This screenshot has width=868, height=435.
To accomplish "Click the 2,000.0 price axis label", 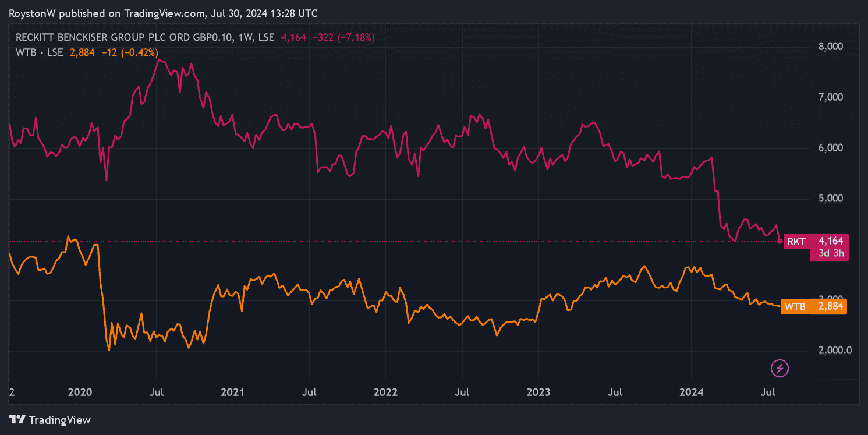I will [x=830, y=351].
